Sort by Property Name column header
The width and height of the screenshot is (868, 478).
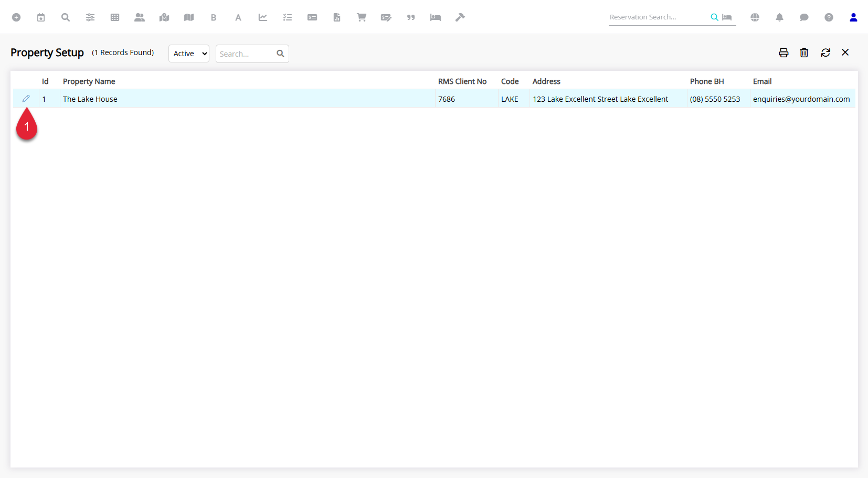coord(89,81)
